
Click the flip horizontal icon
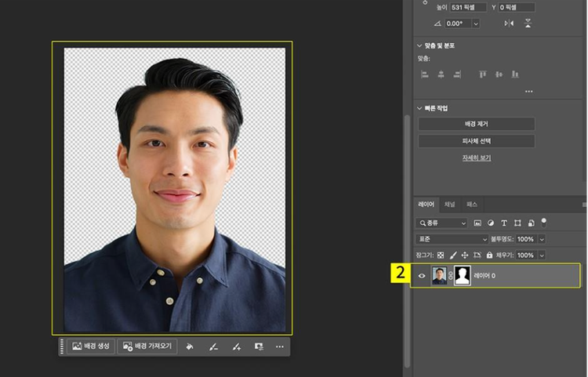tap(510, 24)
